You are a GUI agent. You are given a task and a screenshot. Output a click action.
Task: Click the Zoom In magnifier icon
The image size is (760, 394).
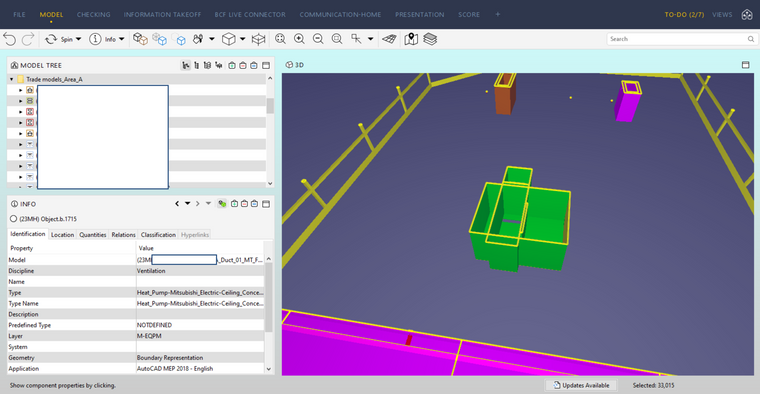point(299,39)
